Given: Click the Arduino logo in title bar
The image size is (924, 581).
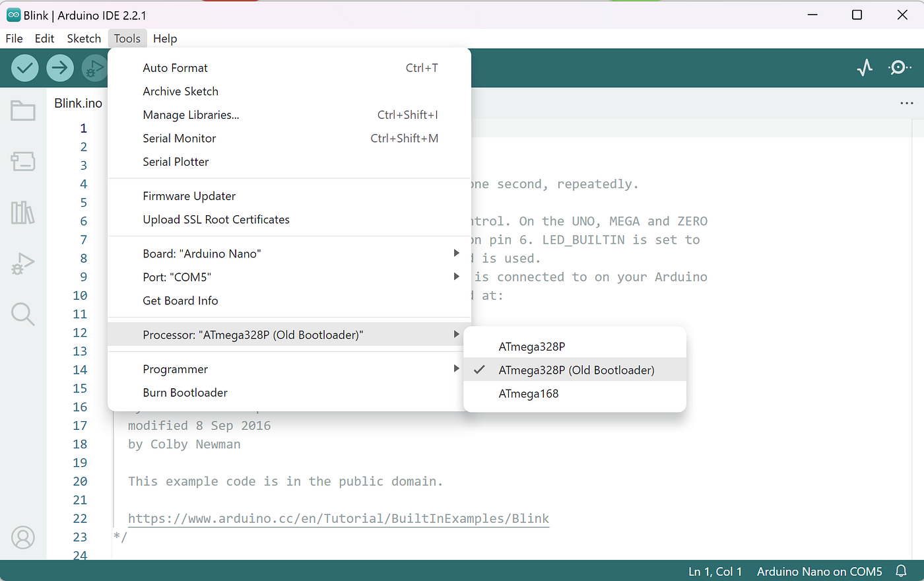Looking at the screenshot, I should (13, 15).
